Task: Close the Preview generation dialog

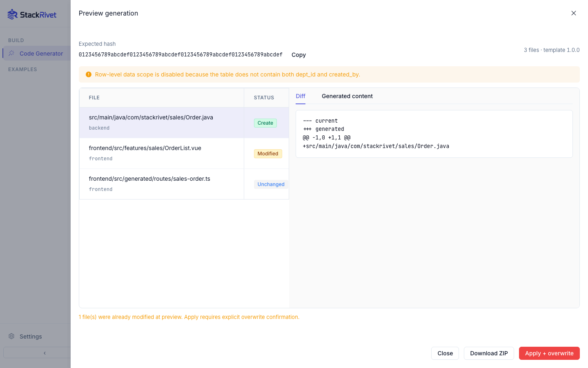Action: coord(574,13)
